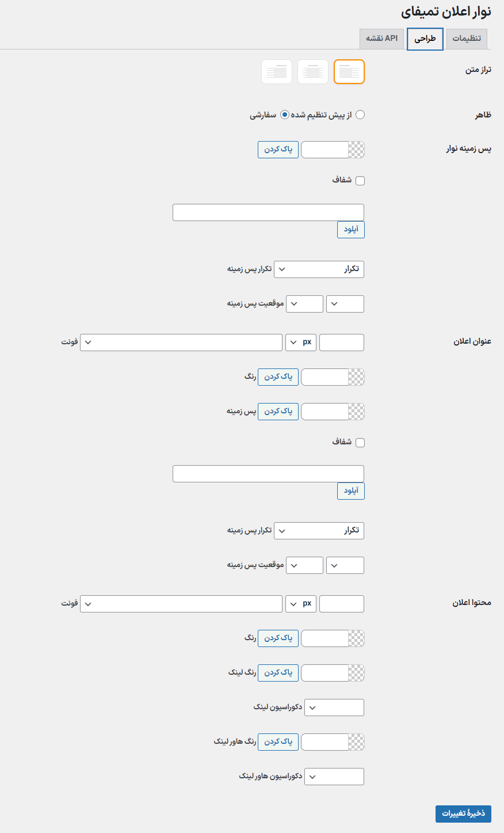
Task: Click the "ذخیرهٔ تغییرات" save button
Action: (x=463, y=813)
